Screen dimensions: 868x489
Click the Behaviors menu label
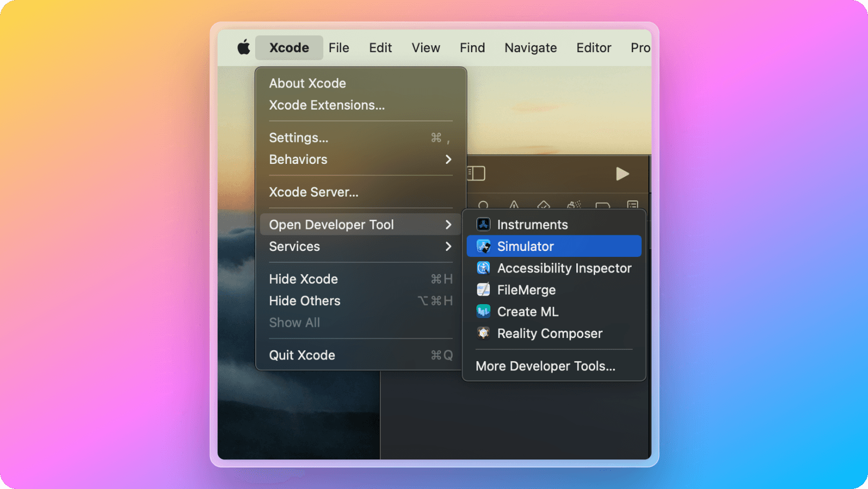pyautogui.click(x=298, y=159)
